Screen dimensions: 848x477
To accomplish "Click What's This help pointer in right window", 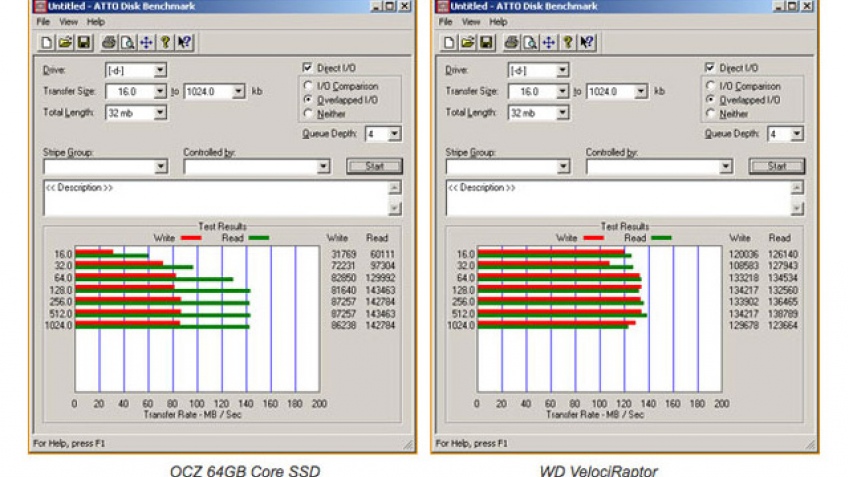I will tap(587, 42).
